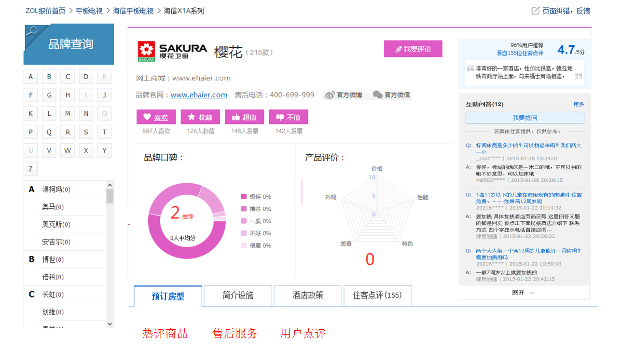
Task: Click the 官方微信 WeChat icon
Action: pyautogui.click(x=377, y=95)
